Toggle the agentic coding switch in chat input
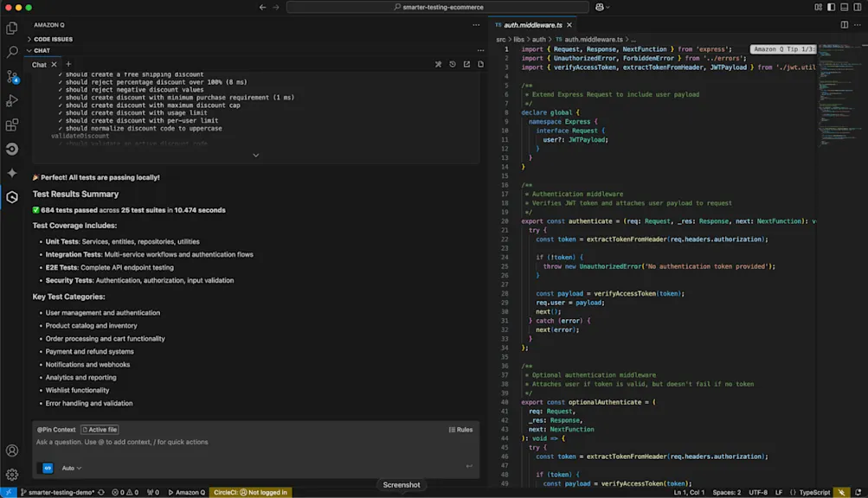This screenshot has width=868, height=498. 48,468
